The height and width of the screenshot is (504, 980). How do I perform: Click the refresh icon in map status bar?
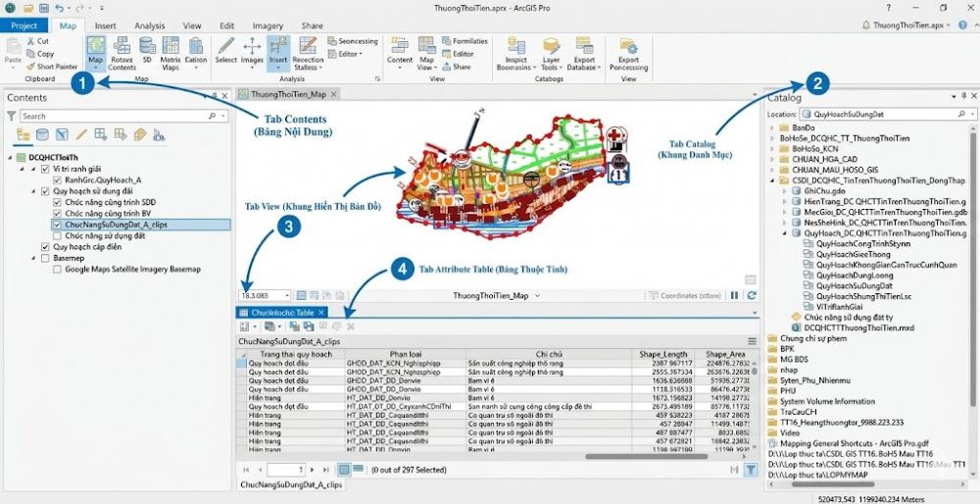point(752,295)
